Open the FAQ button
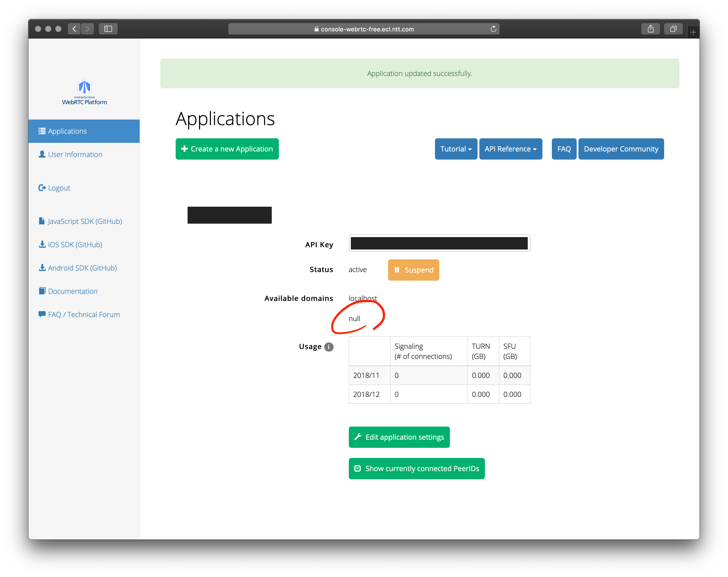This screenshot has height=577, width=728. (564, 149)
